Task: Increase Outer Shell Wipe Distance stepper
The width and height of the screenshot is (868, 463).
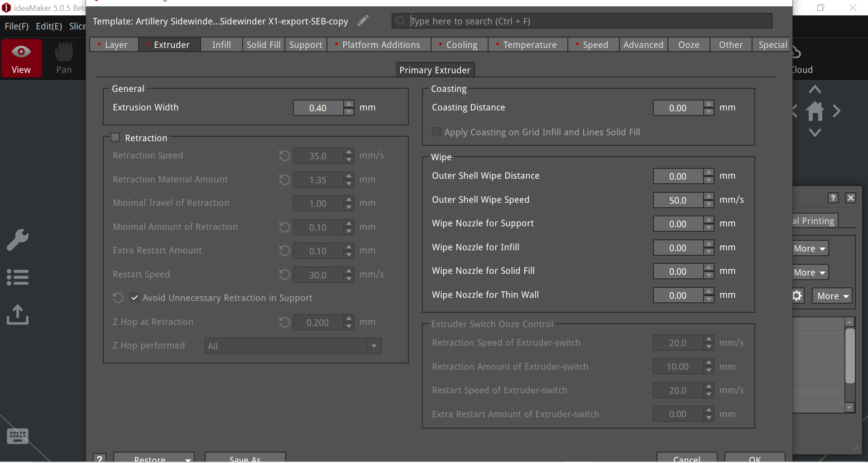Action: (709, 172)
